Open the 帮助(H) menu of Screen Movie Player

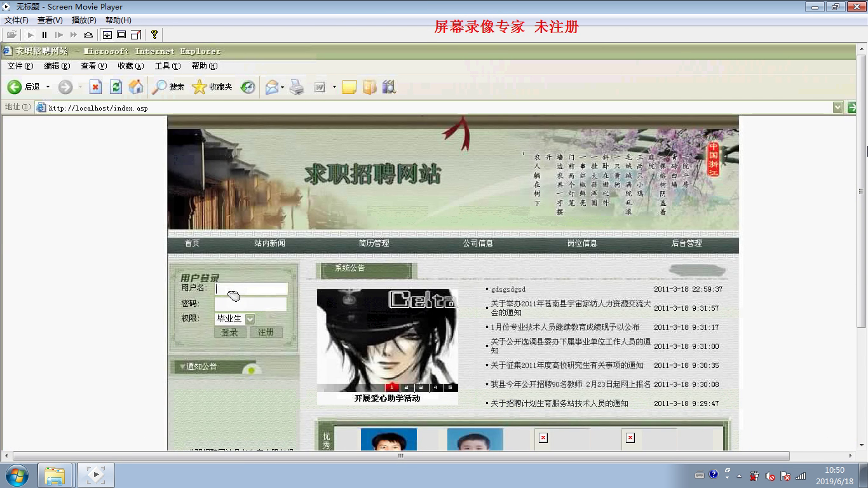pos(118,20)
